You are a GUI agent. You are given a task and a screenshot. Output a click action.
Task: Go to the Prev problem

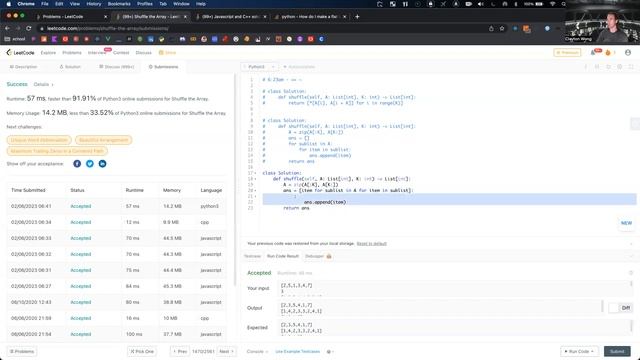pyautogui.click(x=180, y=351)
